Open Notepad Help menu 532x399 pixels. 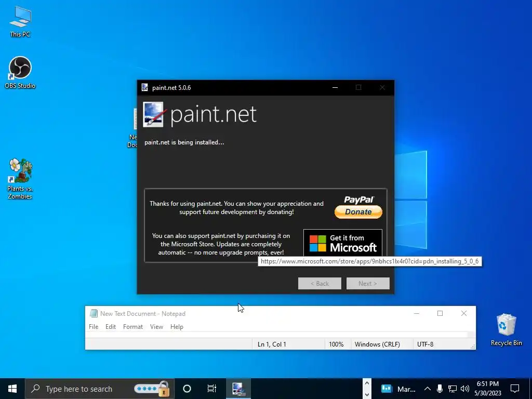(177, 326)
